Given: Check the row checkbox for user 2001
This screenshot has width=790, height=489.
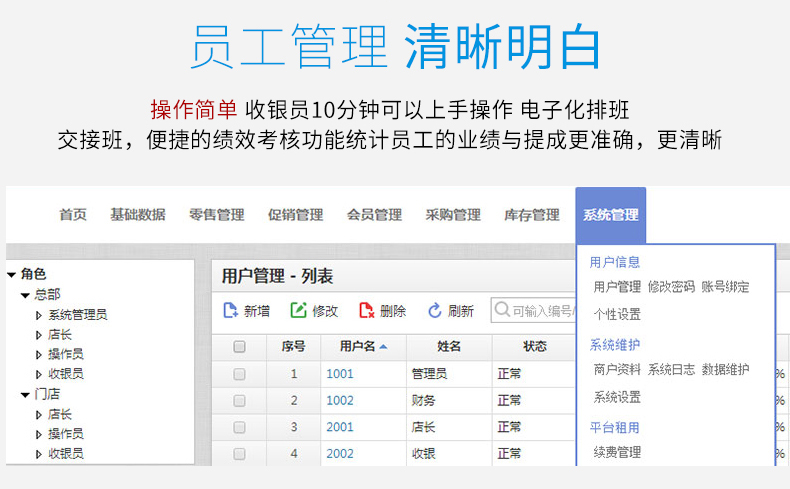Looking at the screenshot, I should click(x=239, y=427).
